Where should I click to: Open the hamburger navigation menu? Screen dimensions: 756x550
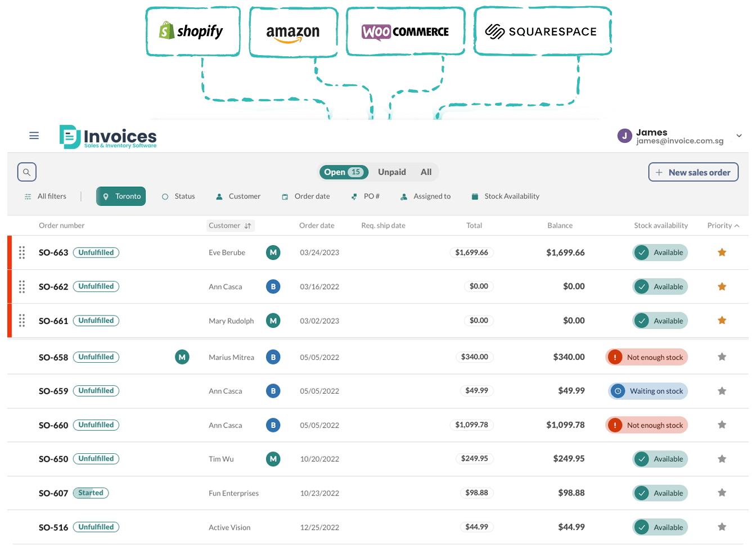click(34, 136)
